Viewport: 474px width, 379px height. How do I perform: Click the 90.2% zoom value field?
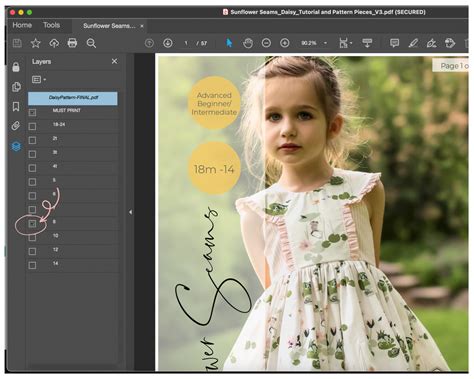(309, 43)
